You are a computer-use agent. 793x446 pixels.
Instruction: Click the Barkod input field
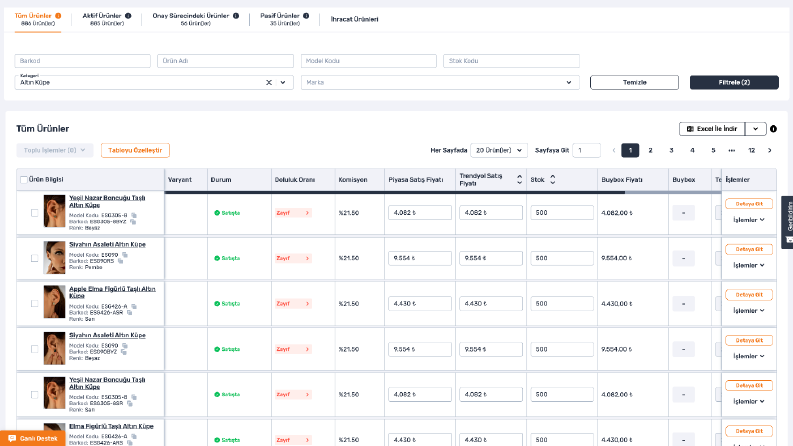82,61
